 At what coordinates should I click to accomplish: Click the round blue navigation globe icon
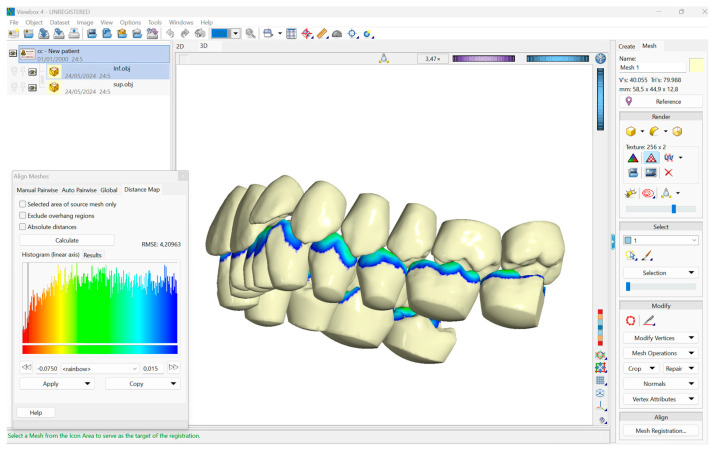pos(601,58)
